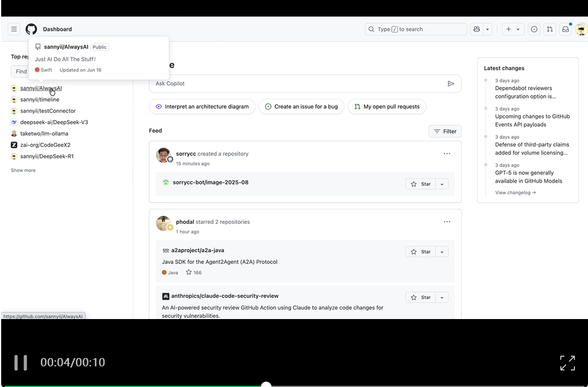Image resolution: width=588 pixels, height=387 pixels.
Task: Open sorrycc username link
Action: 186,154
